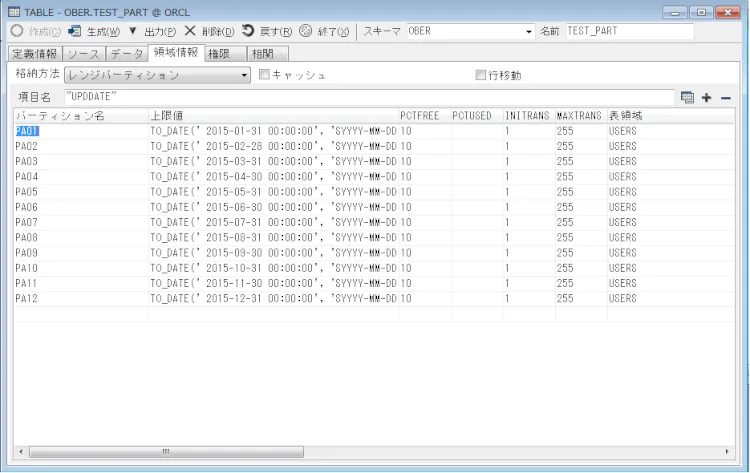Click the 2015-12-31 upper limit value
Viewport: 750px width, 473px height.
(274, 299)
